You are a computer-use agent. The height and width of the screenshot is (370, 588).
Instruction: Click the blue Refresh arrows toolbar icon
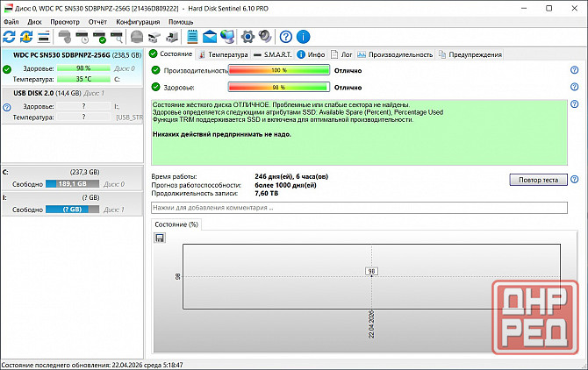(x=9, y=36)
